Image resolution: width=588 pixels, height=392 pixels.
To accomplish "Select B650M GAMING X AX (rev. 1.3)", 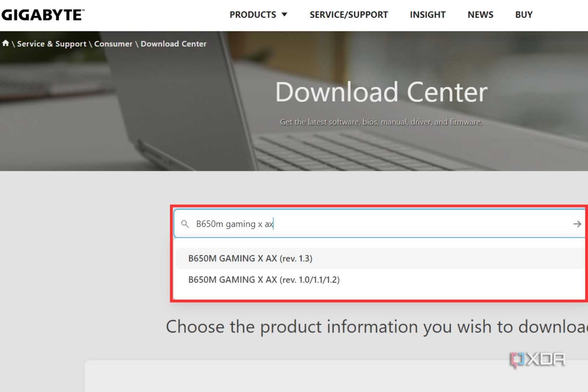I will (380, 258).
